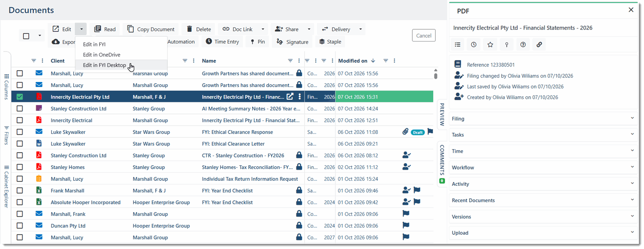Open the CTR - Stanley Construction - FY2026 link

[x=243, y=155]
